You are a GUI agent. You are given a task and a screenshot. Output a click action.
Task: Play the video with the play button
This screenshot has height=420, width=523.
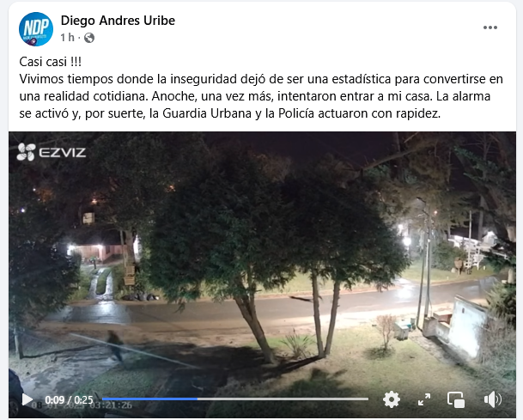[27, 399]
